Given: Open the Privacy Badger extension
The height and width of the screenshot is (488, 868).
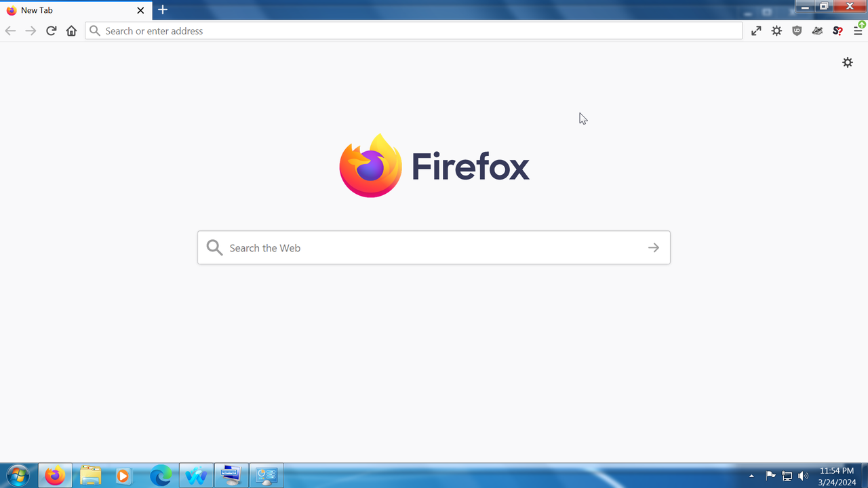Looking at the screenshot, I should point(817,30).
